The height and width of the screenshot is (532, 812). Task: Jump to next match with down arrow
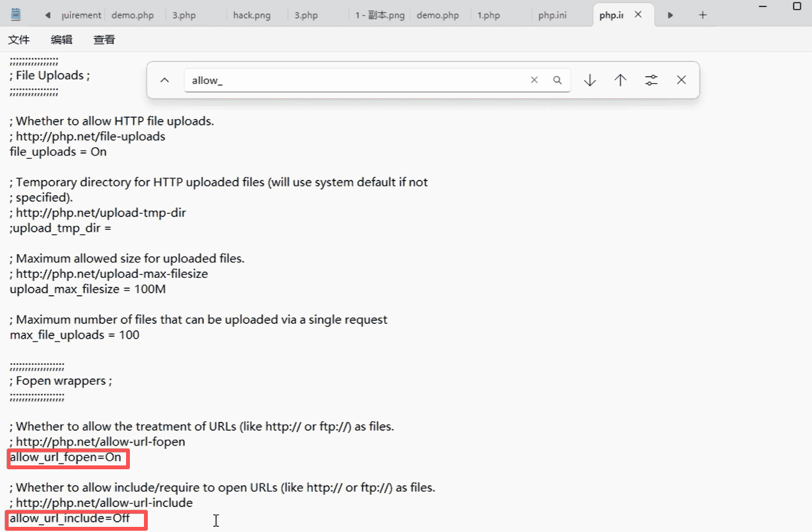589,80
